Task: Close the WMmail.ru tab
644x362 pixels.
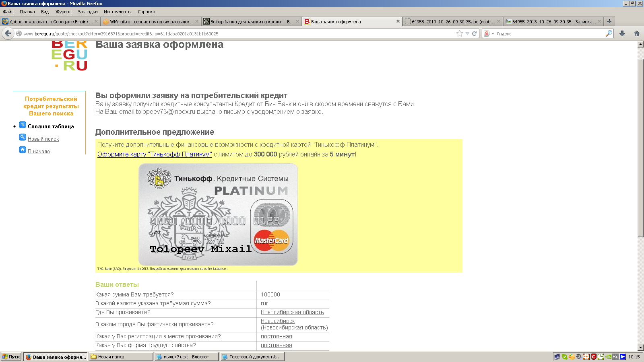Action: coord(197,22)
